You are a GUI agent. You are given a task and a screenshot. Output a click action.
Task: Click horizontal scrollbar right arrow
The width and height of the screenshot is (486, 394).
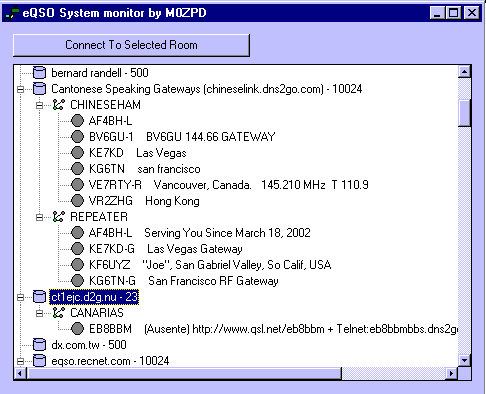(x=452, y=373)
